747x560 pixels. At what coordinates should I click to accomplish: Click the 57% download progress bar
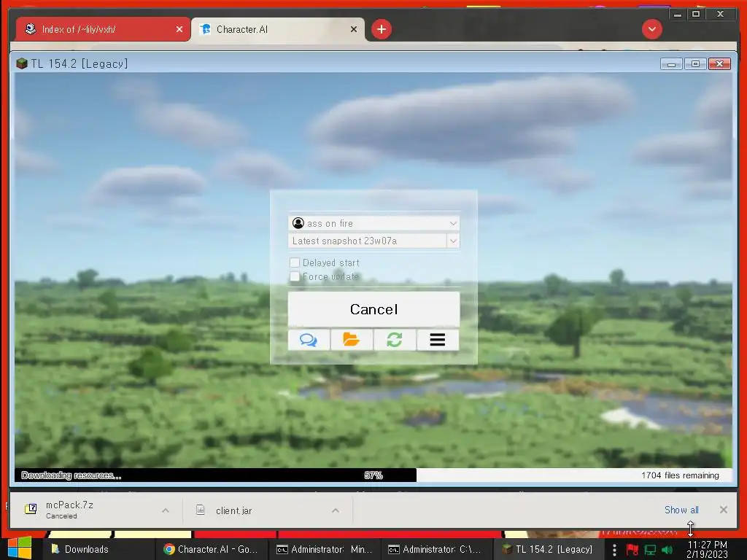373,475
